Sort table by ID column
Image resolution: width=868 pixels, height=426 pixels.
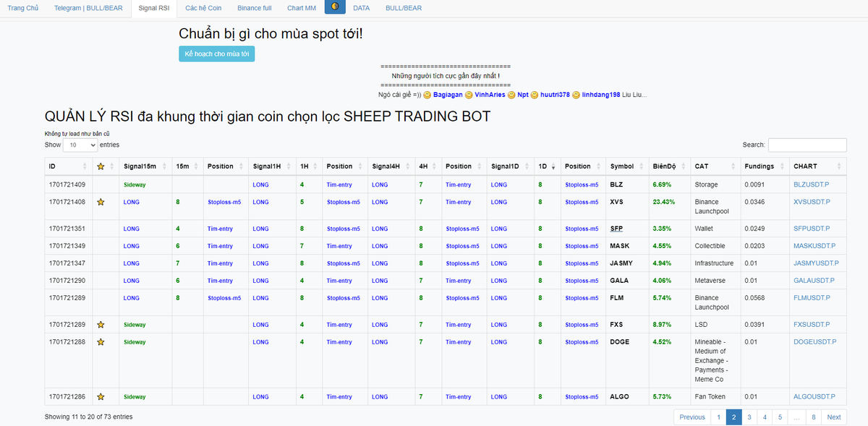click(x=69, y=166)
